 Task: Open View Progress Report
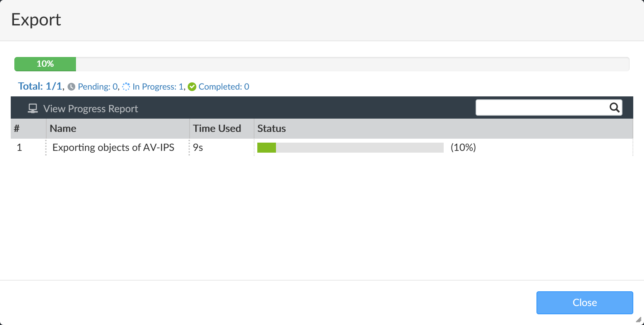click(x=90, y=108)
